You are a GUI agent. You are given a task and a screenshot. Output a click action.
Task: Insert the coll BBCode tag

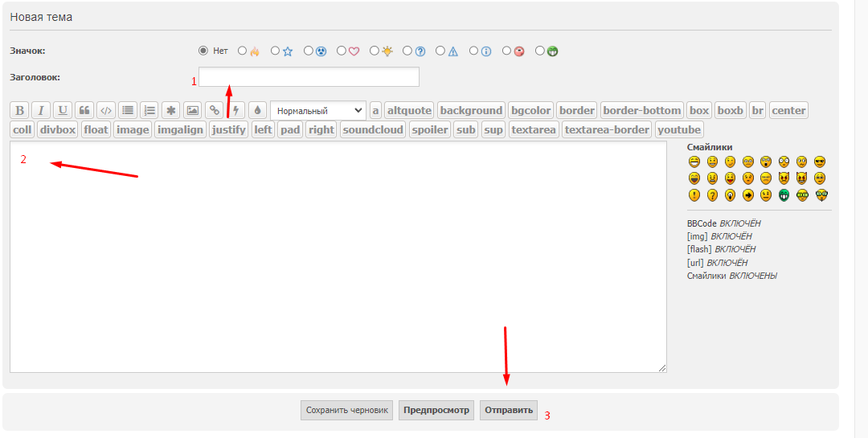[x=23, y=129]
